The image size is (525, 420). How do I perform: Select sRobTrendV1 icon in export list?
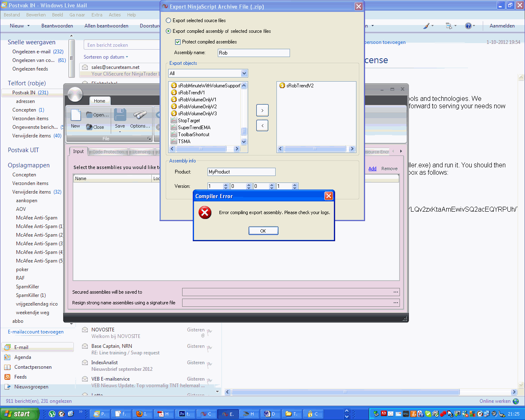174,93
